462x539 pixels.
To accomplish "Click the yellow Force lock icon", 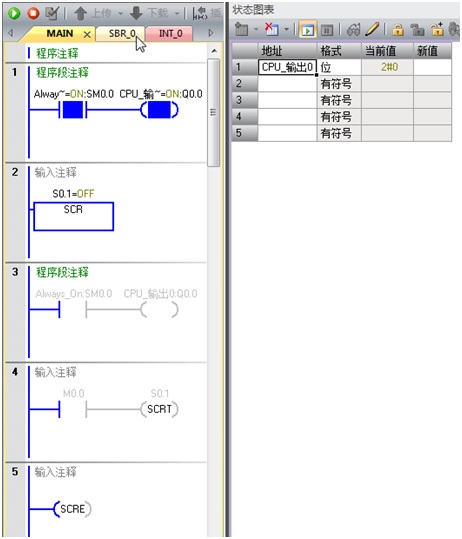I will 398,30.
